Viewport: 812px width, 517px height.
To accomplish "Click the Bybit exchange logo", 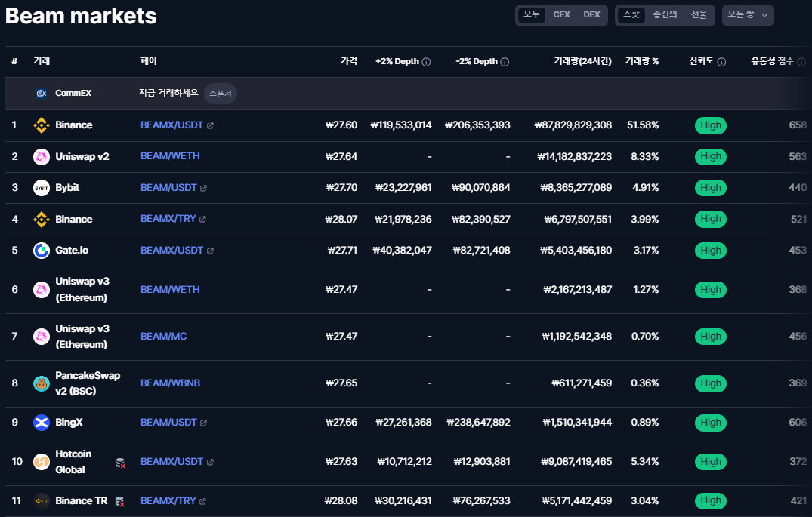I will tap(42, 188).
